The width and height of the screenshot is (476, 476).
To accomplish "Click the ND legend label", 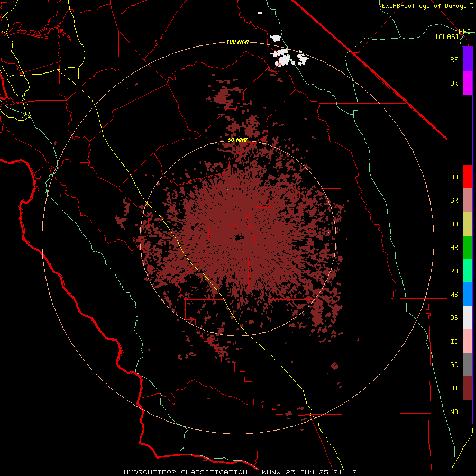I will pyautogui.click(x=454, y=412).
